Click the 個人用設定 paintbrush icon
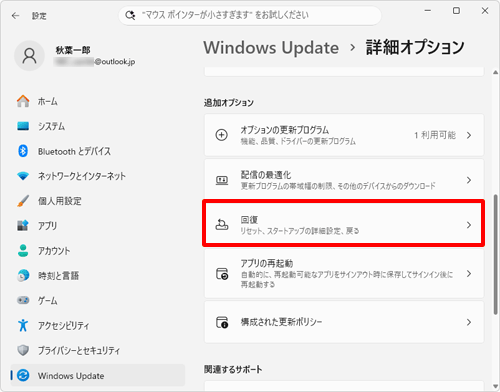Screen dimensions: 500x392 point(23,201)
